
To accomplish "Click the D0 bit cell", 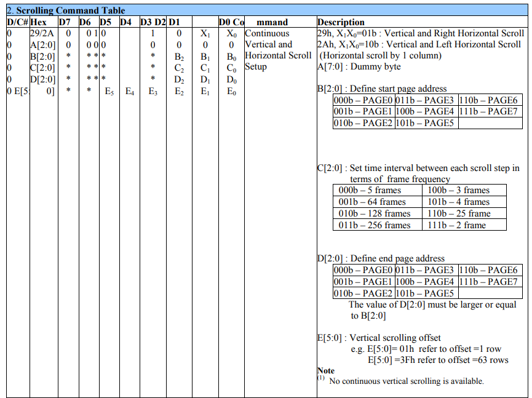I will pyautogui.click(x=231, y=80).
